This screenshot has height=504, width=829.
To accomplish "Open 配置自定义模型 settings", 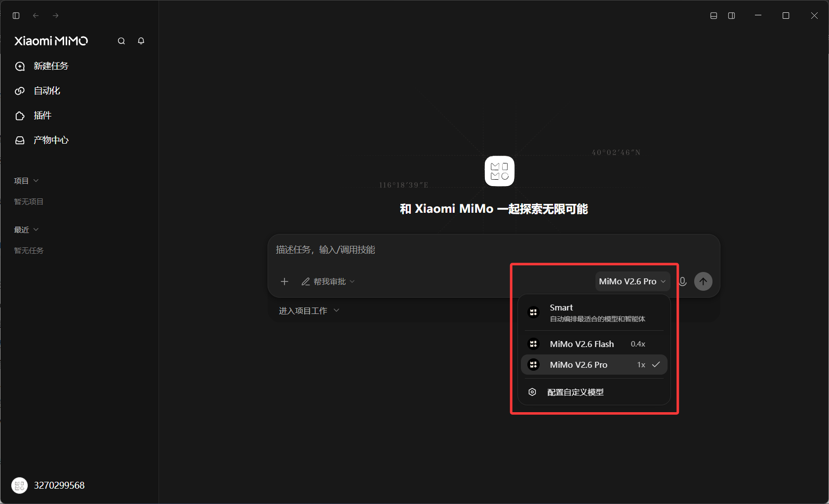I will 594,392.
